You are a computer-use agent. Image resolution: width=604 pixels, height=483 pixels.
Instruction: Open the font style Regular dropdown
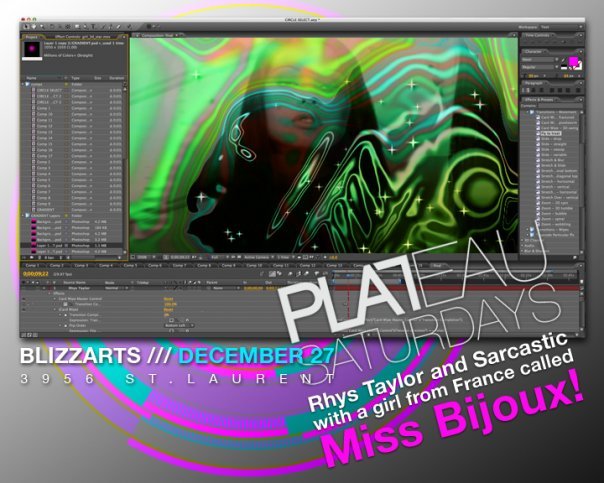click(x=540, y=67)
